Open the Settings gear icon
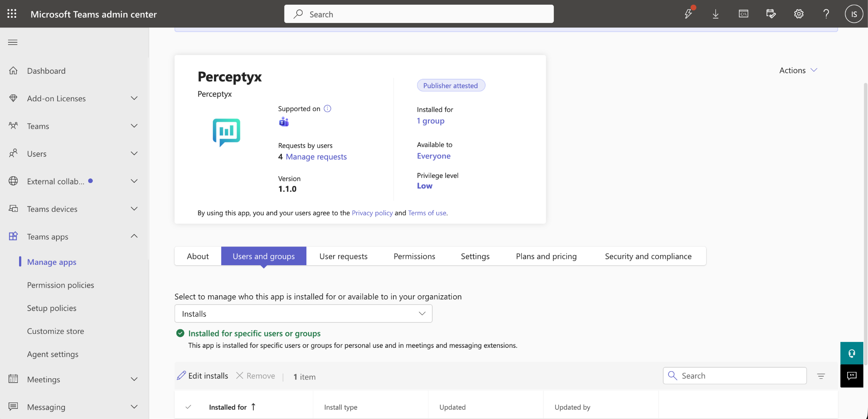 [x=798, y=14]
